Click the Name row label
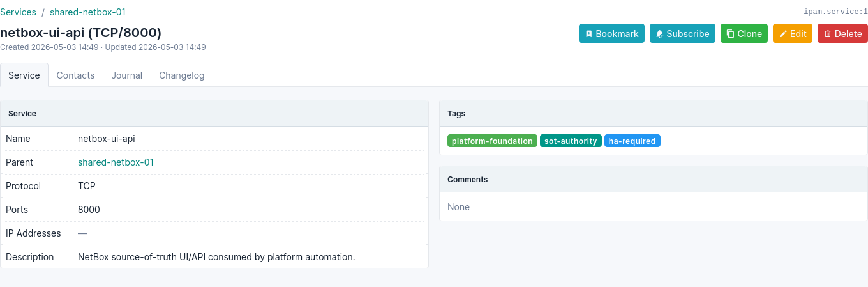The width and height of the screenshot is (868, 287). pyautogui.click(x=18, y=139)
